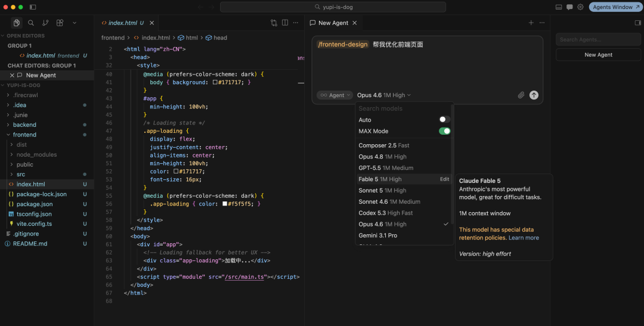This screenshot has height=326, width=644.
Task: Open chat panel more actions ellipsis
Action: coord(542,23)
